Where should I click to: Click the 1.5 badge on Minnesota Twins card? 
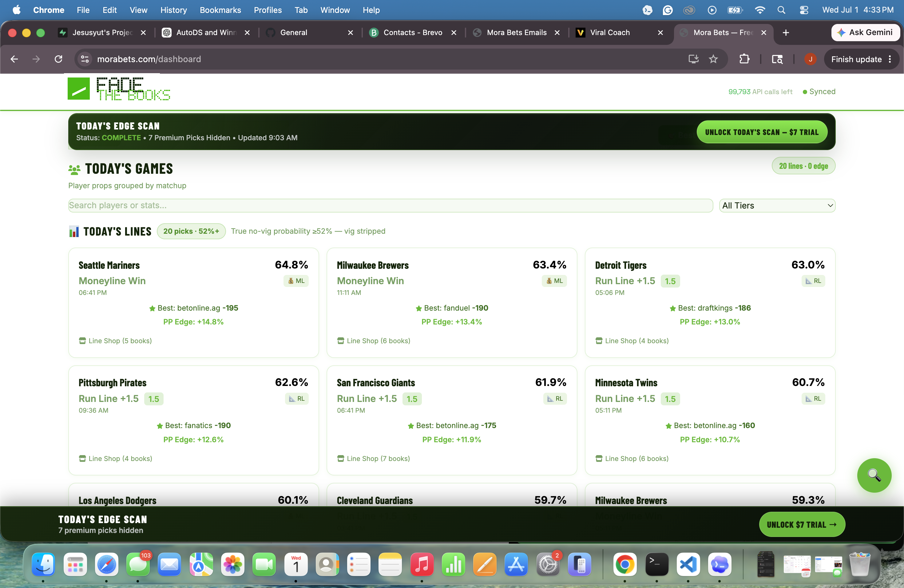pos(670,399)
